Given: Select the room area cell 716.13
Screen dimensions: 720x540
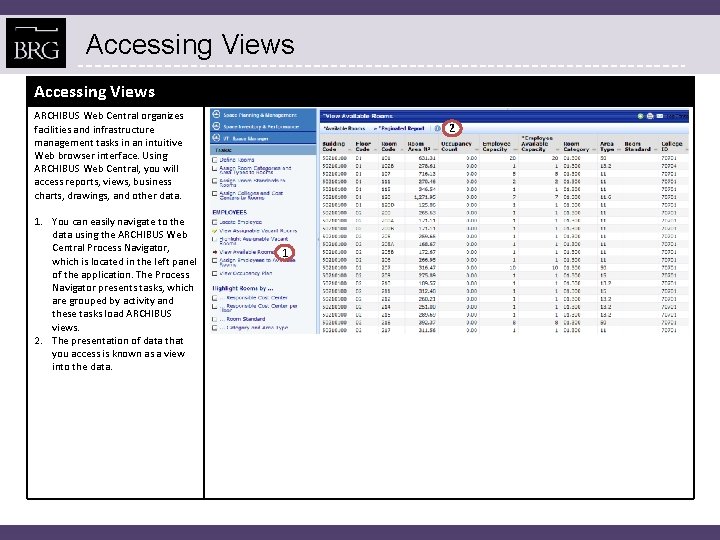Looking at the screenshot, I should [x=427, y=174].
